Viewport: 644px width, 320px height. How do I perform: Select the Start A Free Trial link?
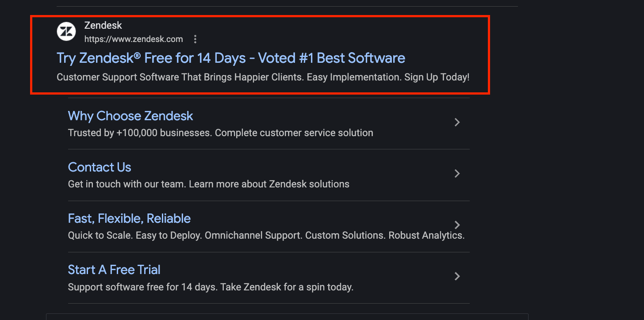(114, 270)
